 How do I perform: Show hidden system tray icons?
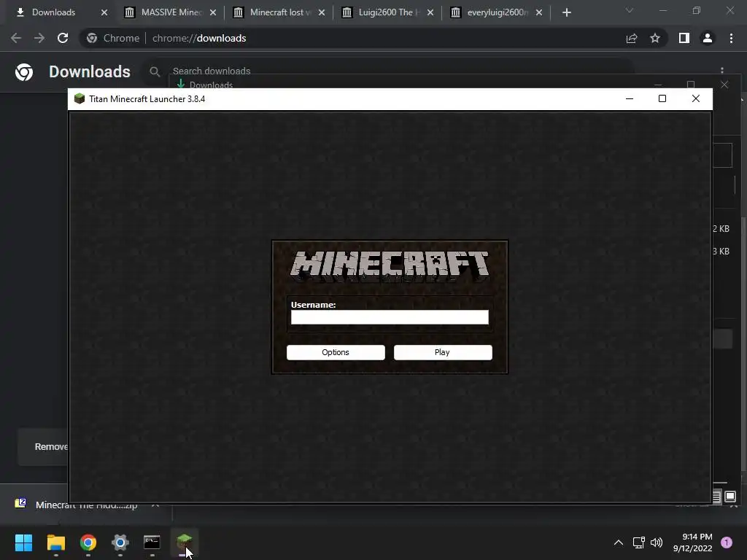(x=619, y=542)
